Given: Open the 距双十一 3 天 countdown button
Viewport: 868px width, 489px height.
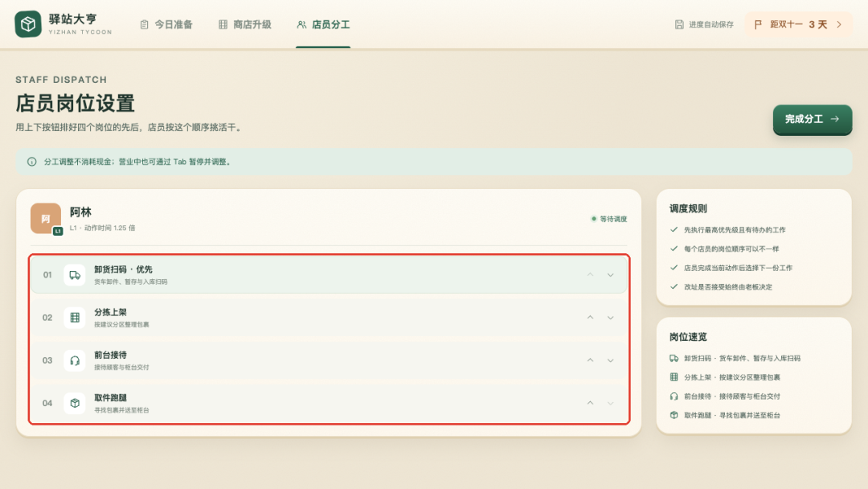Looking at the screenshot, I should (798, 24).
